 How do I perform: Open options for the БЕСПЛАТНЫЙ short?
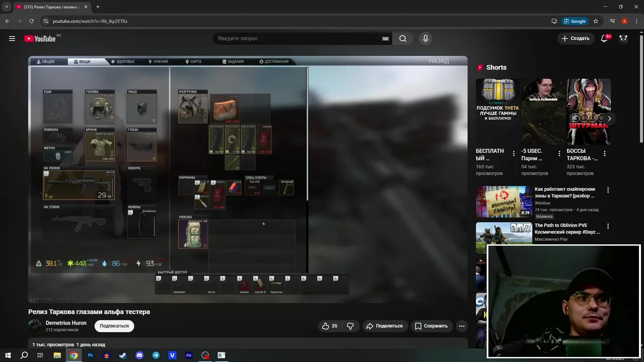(x=514, y=153)
